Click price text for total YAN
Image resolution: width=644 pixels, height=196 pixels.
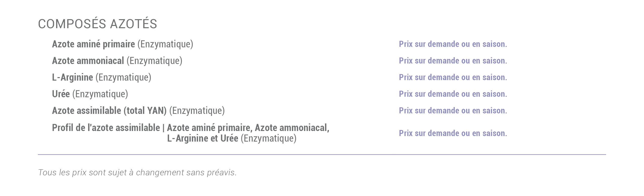tap(453, 111)
